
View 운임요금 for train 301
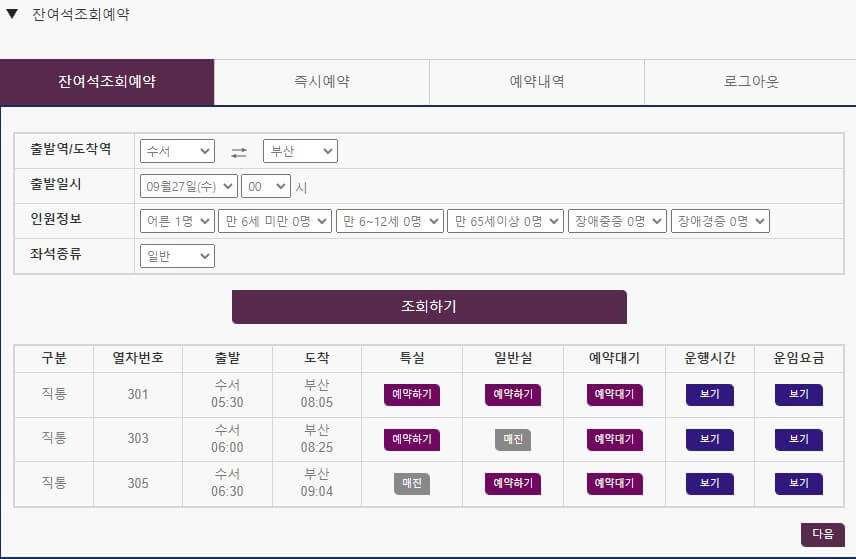coord(799,395)
